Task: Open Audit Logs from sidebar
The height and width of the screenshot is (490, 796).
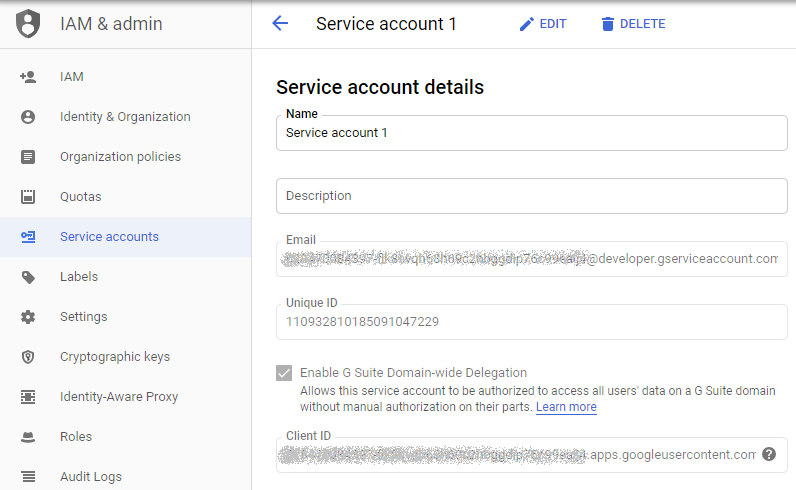Action: (92, 477)
